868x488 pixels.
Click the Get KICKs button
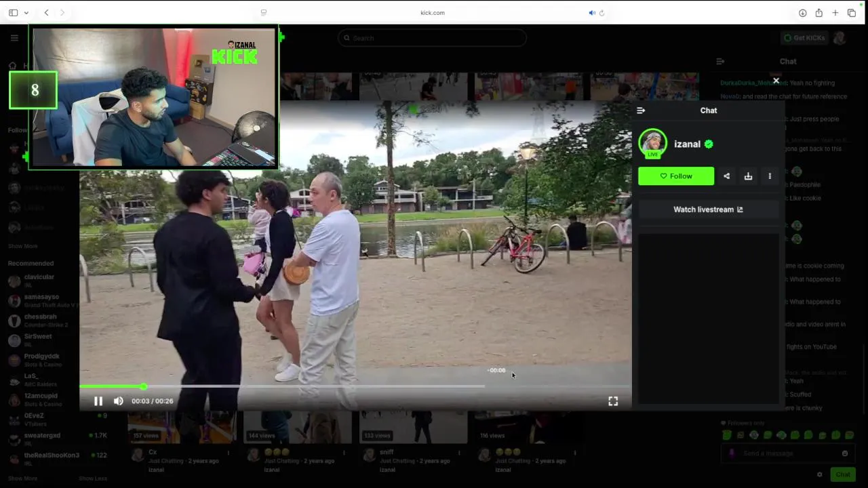[805, 38]
